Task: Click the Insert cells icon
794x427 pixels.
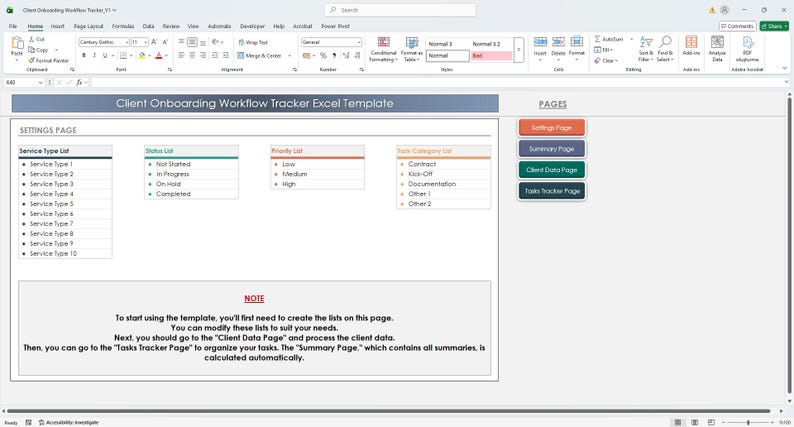Action: (x=540, y=42)
